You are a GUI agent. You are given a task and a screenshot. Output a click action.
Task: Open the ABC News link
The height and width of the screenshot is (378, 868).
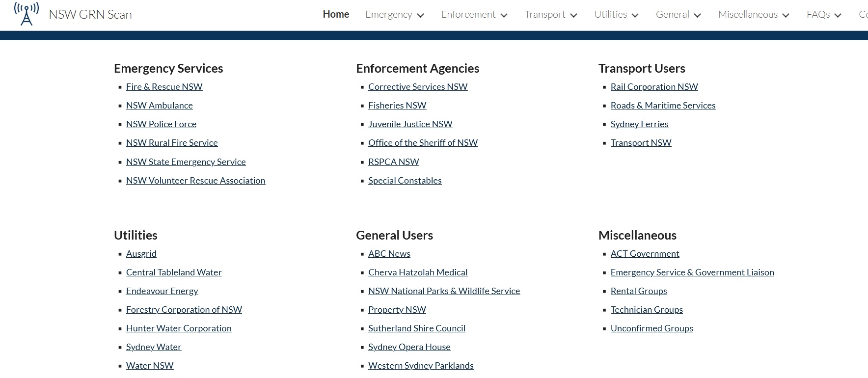[x=389, y=254]
